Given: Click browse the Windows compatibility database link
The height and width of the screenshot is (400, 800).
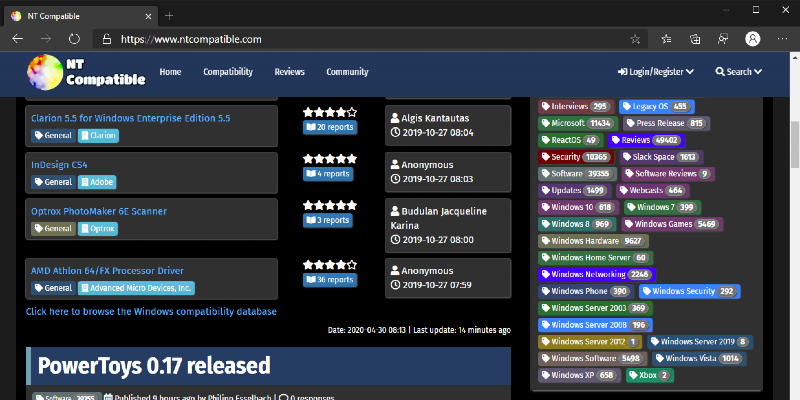Looking at the screenshot, I should (x=152, y=311).
